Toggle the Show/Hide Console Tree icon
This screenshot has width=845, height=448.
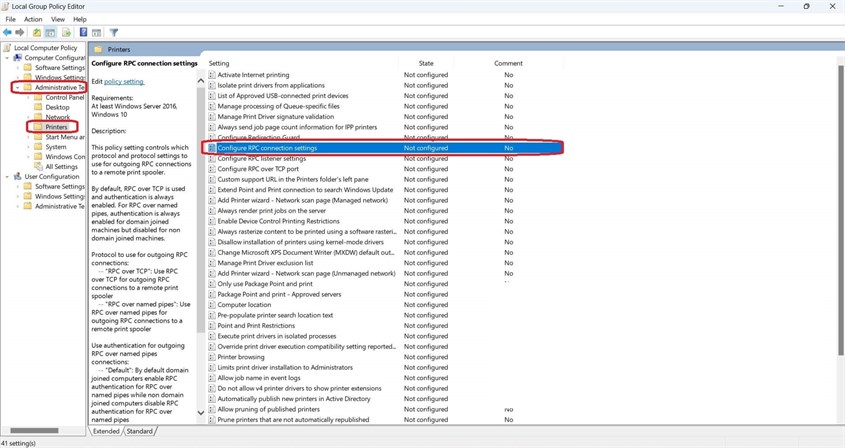(50, 32)
